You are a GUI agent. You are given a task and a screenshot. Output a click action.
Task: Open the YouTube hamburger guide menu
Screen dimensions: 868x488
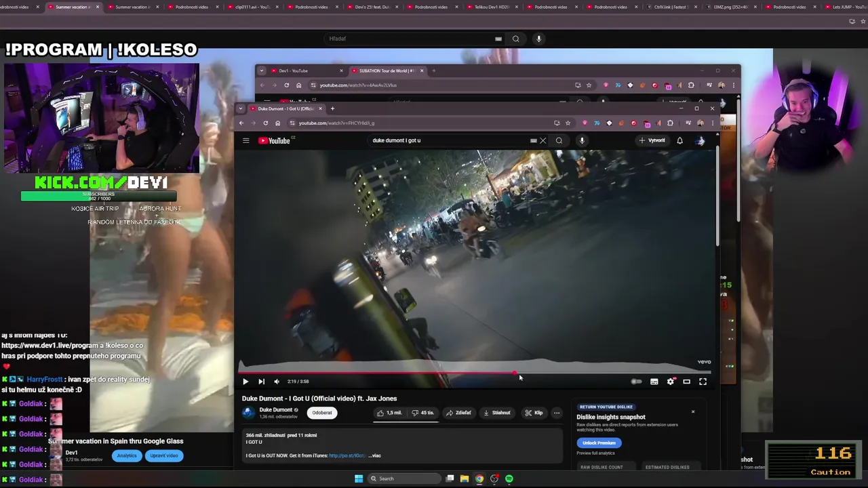point(246,140)
